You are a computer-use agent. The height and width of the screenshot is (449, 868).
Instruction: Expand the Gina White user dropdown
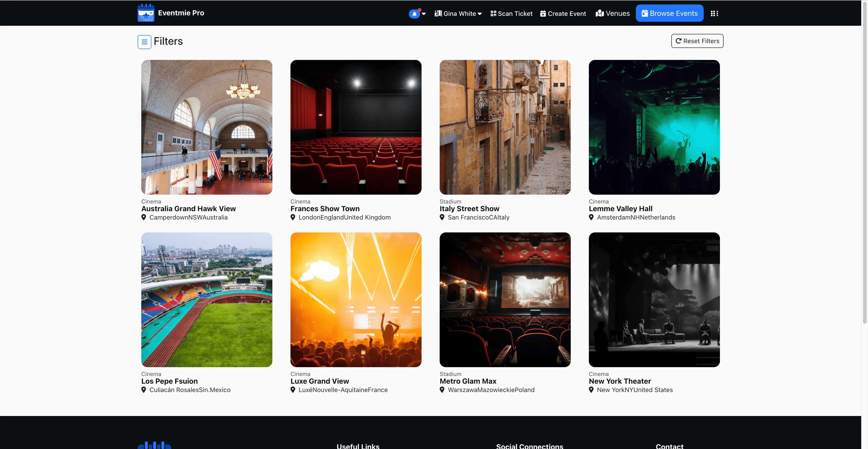(x=458, y=14)
